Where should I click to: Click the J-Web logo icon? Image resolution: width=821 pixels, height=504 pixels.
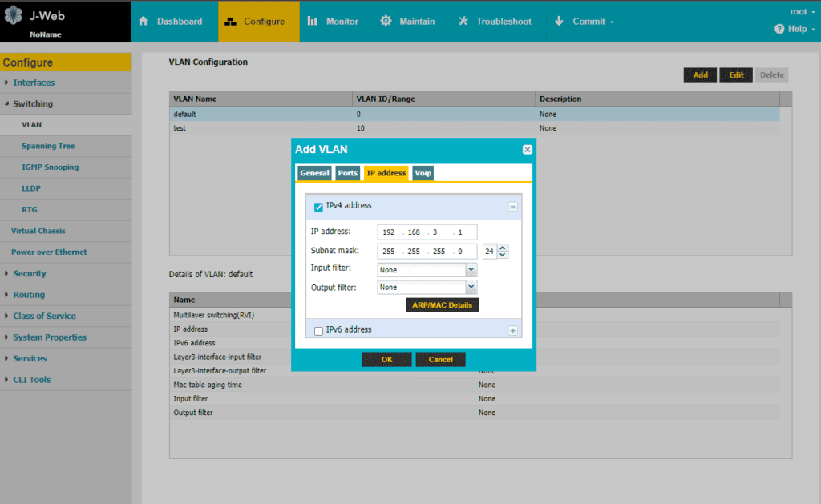(13, 15)
